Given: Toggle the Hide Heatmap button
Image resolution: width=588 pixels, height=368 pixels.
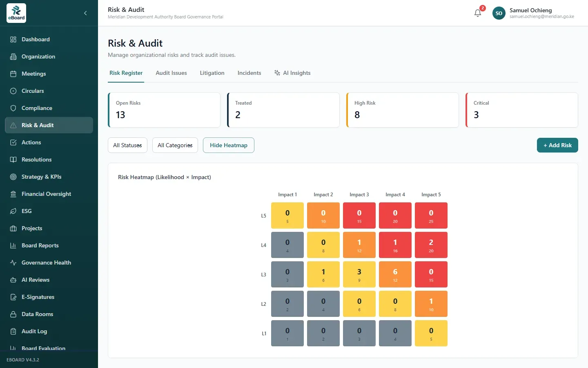Looking at the screenshot, I should tap(229, 145).
